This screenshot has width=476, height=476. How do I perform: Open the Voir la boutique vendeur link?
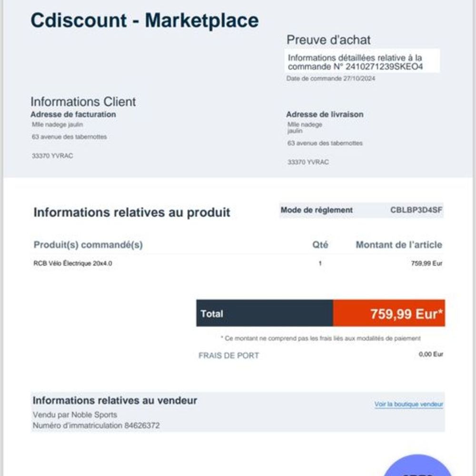pos(408,404)
